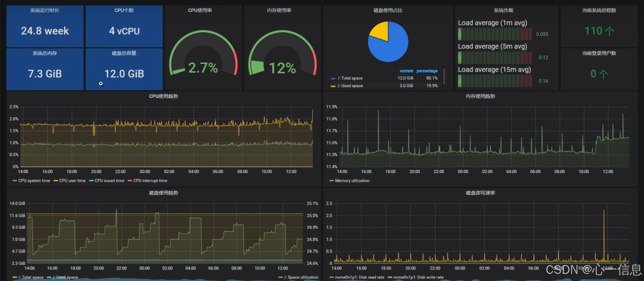Open the 磁盘总容量 panel title menu
The width and height of the screenshot is (644, 281).
point(124,54)
